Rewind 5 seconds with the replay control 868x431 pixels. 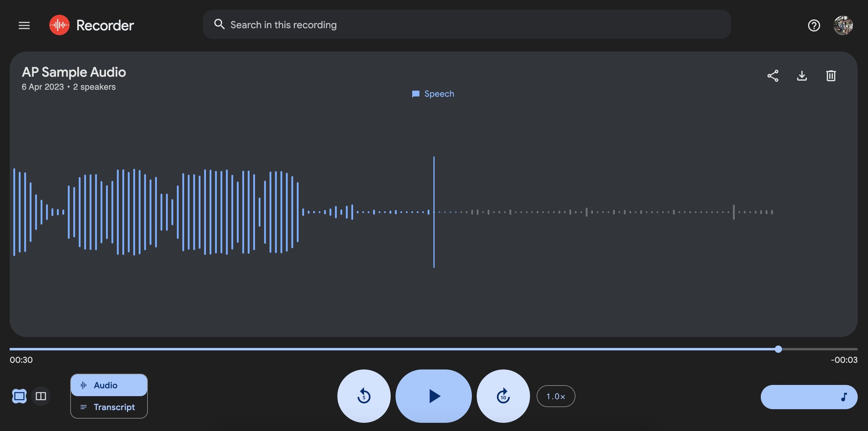364,396
